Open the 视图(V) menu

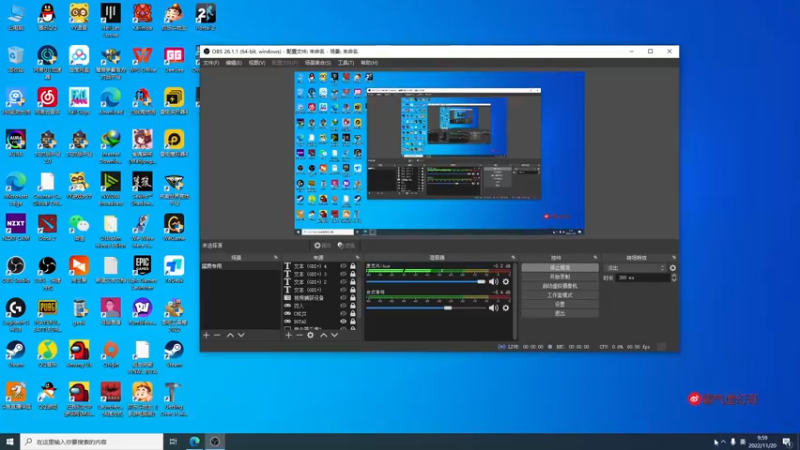point(257,63)
